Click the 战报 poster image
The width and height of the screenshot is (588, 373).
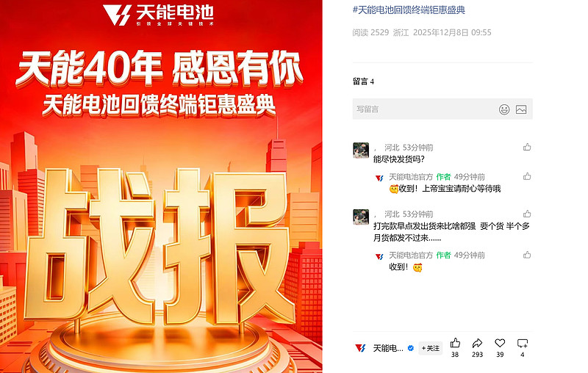click(x=161, y=186)
